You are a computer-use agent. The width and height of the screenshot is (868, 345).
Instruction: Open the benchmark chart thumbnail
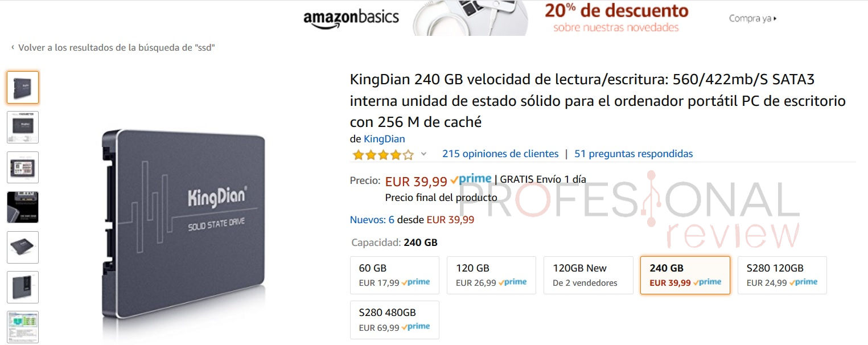point(23,327)
